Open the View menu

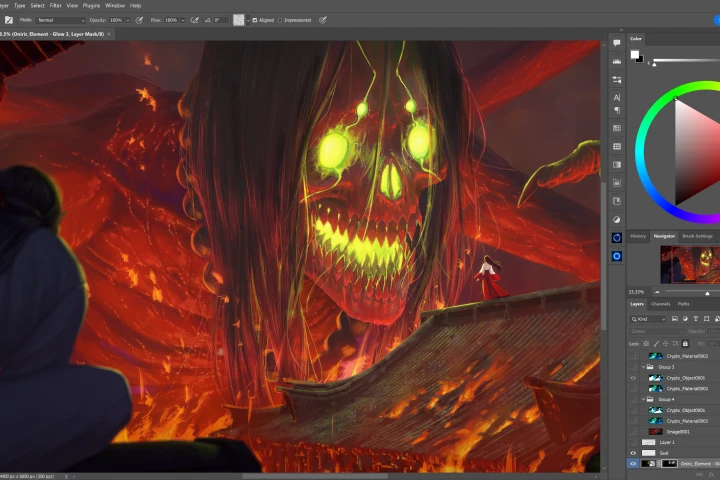point(72,6)
